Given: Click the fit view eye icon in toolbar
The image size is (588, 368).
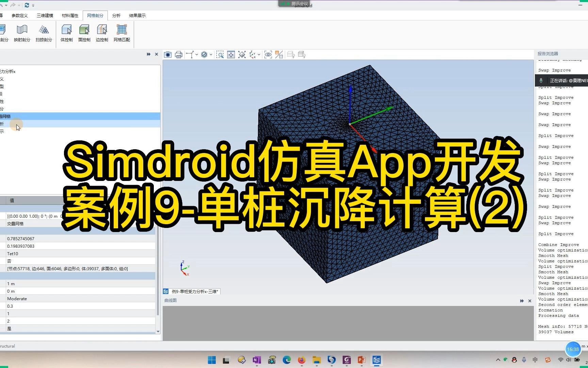Looking at the screenshot, I should click(268, 55).
